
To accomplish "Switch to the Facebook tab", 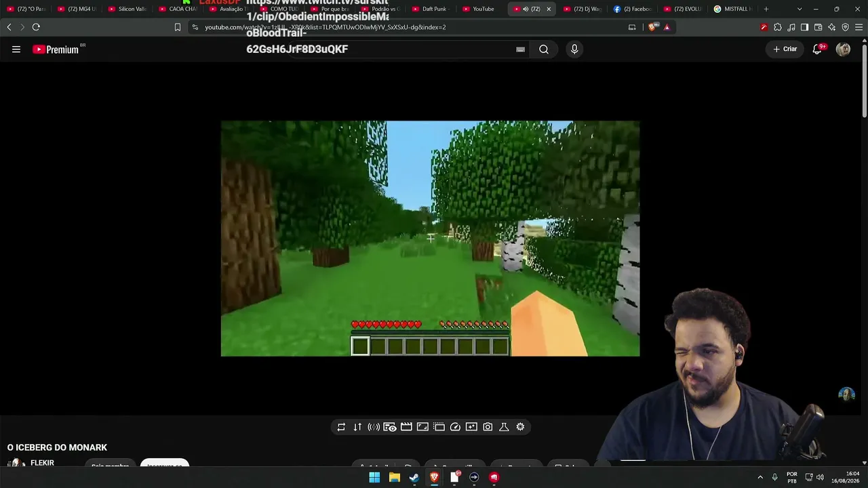I will point(633,9).
